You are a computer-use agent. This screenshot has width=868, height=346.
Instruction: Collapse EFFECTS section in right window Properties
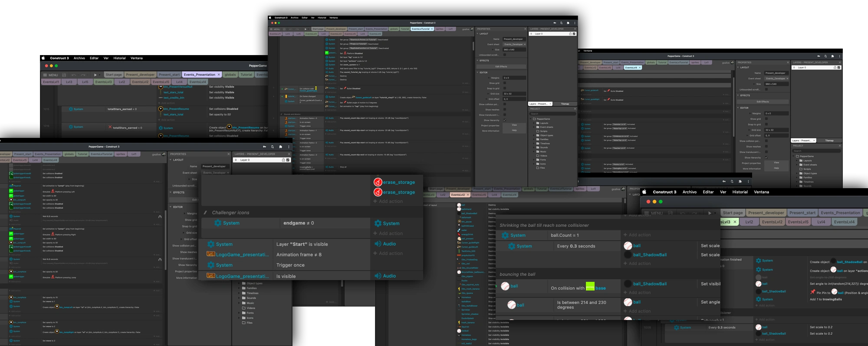[739, 95]
